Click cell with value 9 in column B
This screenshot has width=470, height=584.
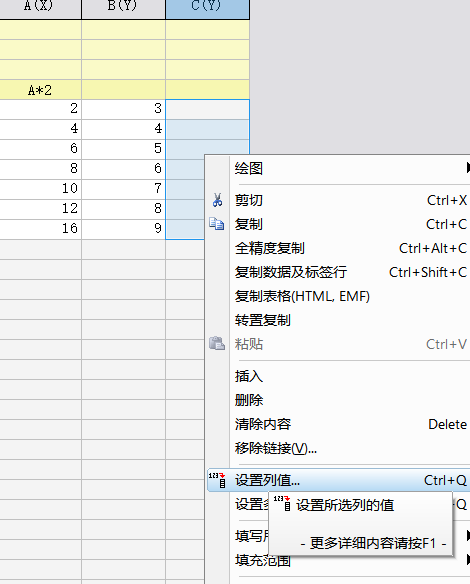pos(123,228)
